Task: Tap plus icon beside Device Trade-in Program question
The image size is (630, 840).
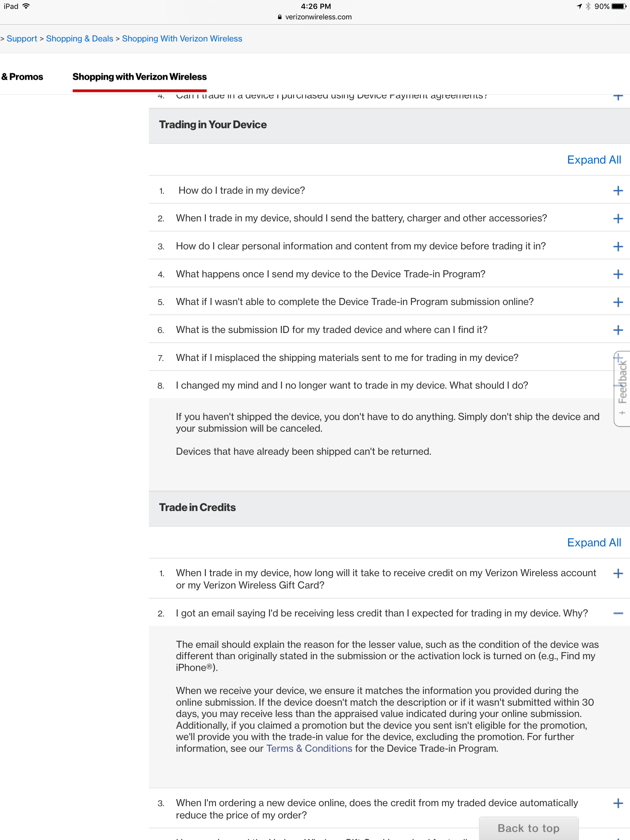Action: click(618, 274)
